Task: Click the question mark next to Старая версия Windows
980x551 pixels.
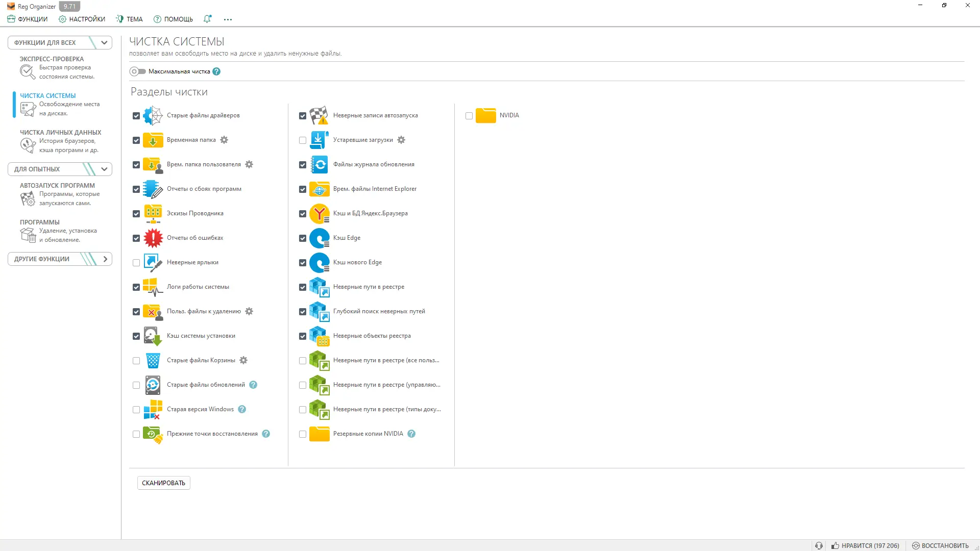Action: [242, 409]
